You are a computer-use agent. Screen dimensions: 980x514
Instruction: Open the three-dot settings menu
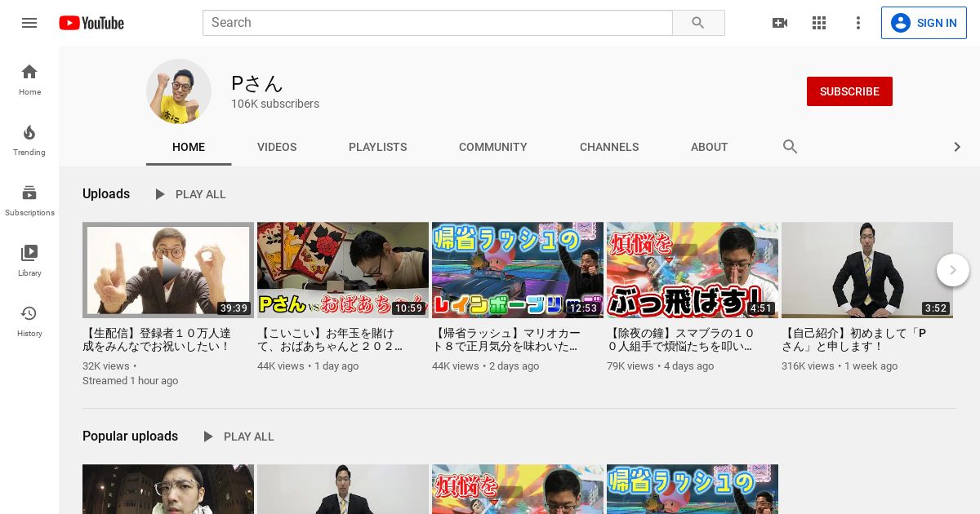point(858,23)
